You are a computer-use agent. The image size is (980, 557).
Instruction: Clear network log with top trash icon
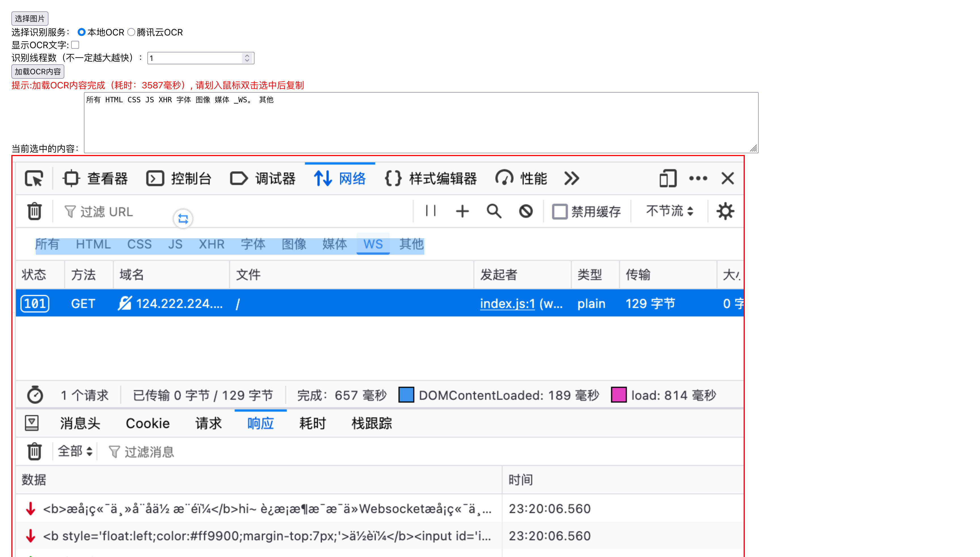35,211
